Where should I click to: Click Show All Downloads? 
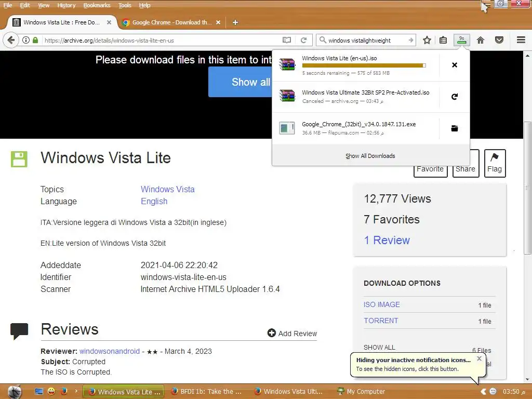coord(370,156)
